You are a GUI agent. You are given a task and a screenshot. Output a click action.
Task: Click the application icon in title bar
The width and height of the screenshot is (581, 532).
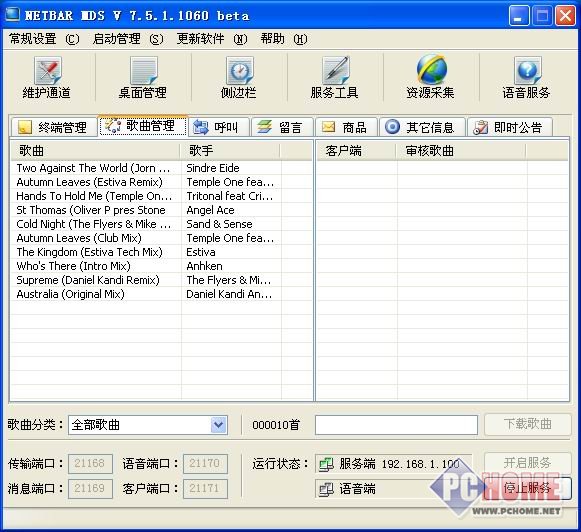12,14
